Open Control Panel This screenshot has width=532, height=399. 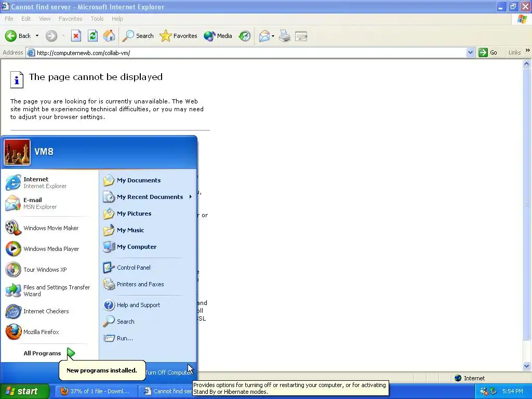point(148,268)
